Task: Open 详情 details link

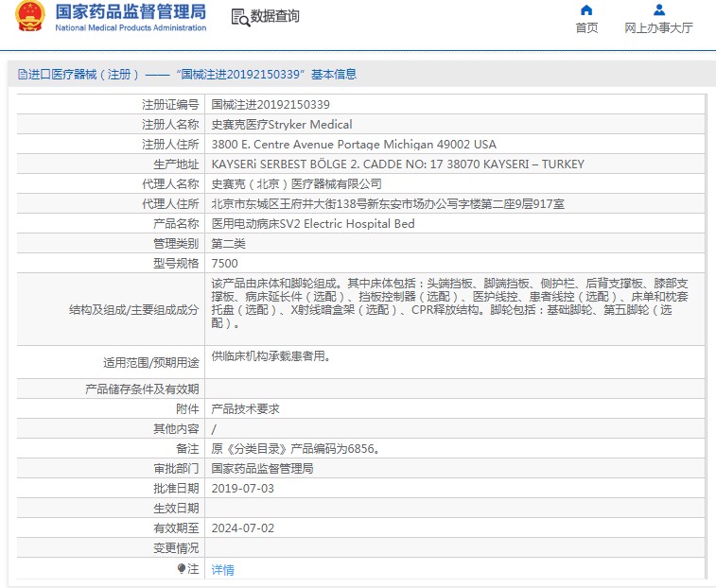Action: (223, 570)
